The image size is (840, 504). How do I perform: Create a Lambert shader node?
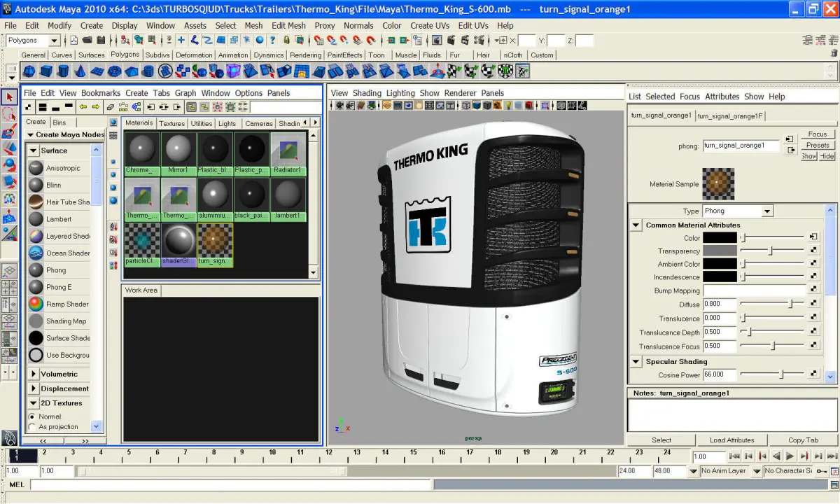36,219
